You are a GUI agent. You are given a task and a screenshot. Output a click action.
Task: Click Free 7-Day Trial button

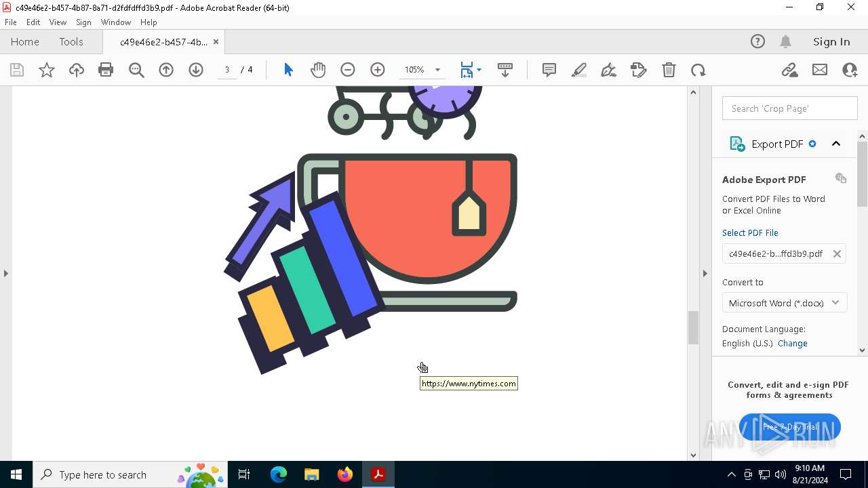(790, 427)
